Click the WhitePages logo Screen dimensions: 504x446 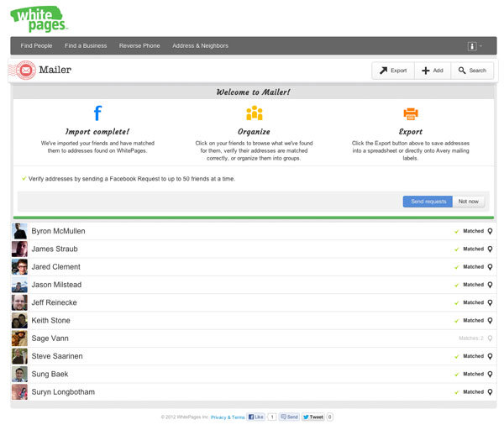point(39,19)
